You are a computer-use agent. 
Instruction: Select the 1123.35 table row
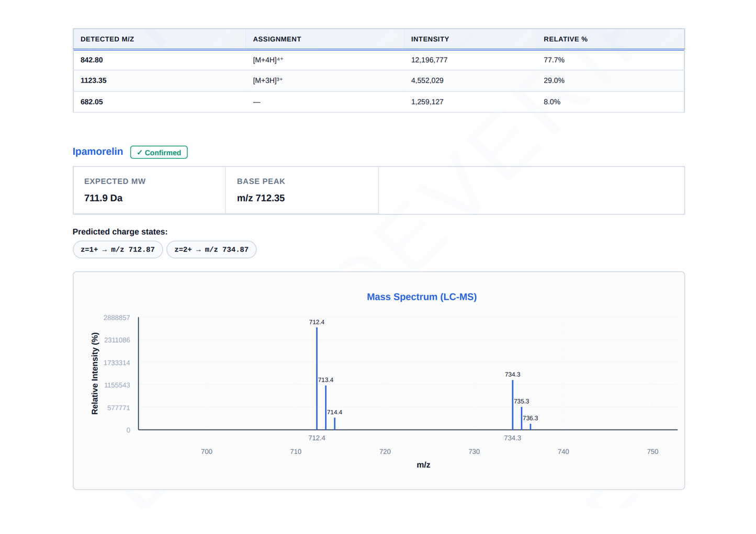pyautogui.click(x=379, y=81)
